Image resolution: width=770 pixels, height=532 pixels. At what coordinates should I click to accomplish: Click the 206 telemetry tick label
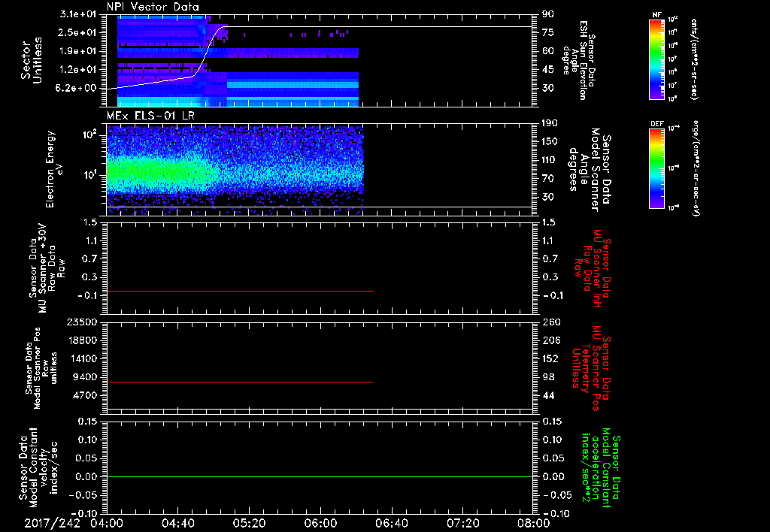551,340
